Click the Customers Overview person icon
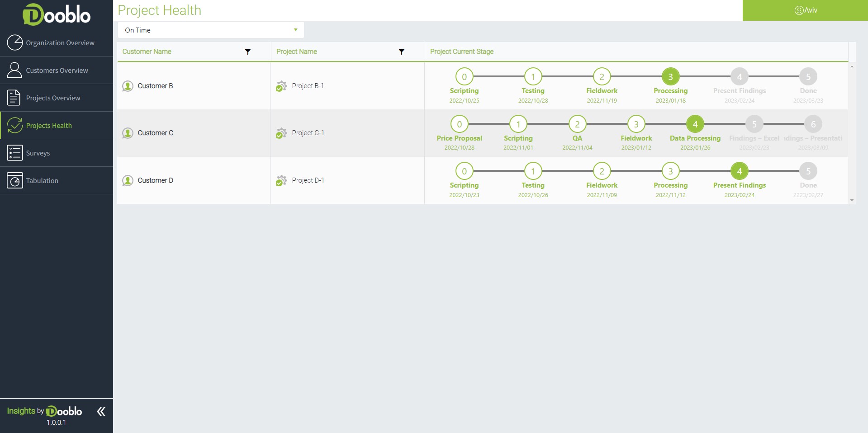Screen dimensions: 868x433 (14, 70)
